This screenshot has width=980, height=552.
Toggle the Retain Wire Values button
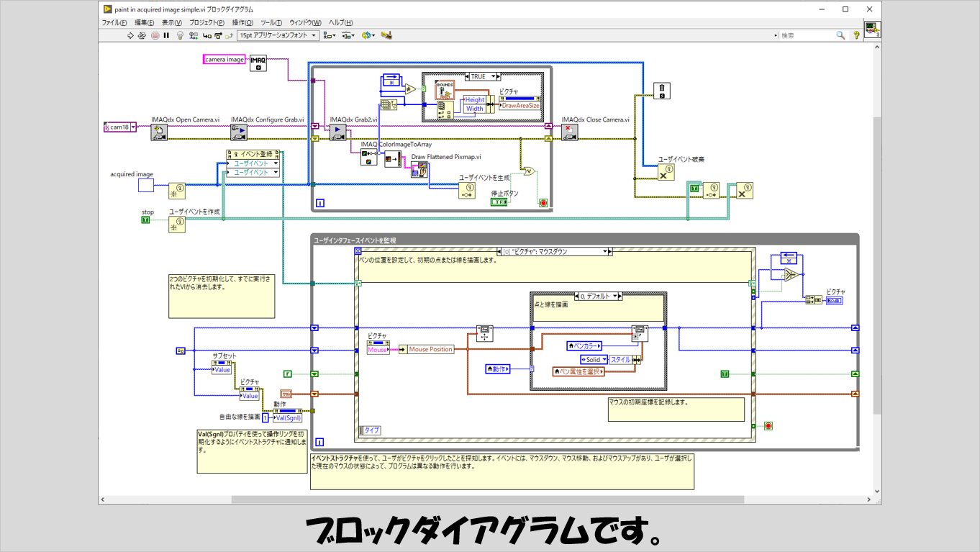pos(194,35)
